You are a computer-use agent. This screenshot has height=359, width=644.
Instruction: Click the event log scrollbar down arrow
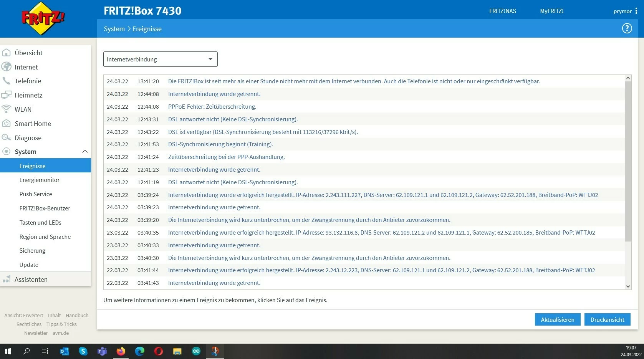(628, 286)
